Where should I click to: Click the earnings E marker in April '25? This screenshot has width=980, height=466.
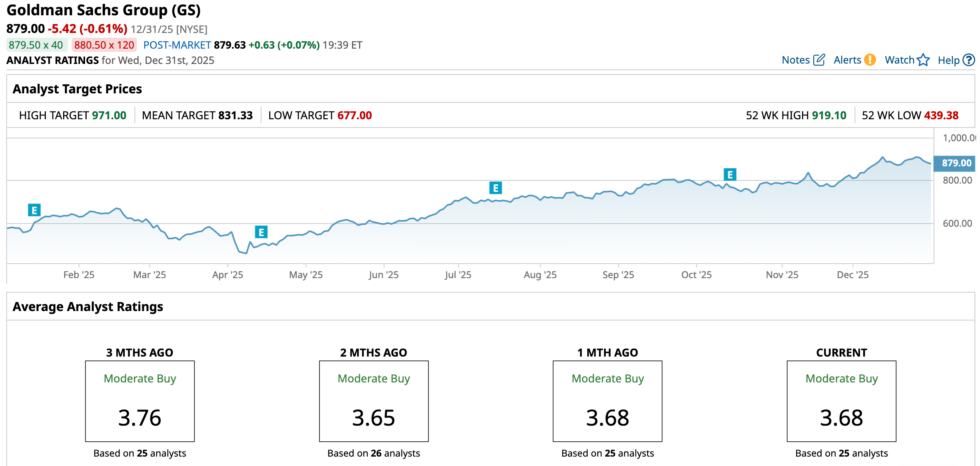click(261, 232)
